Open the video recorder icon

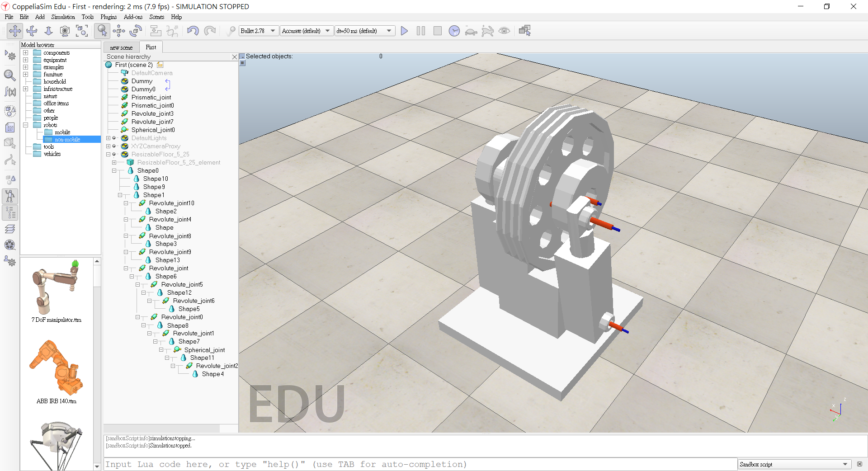point(10,245)
